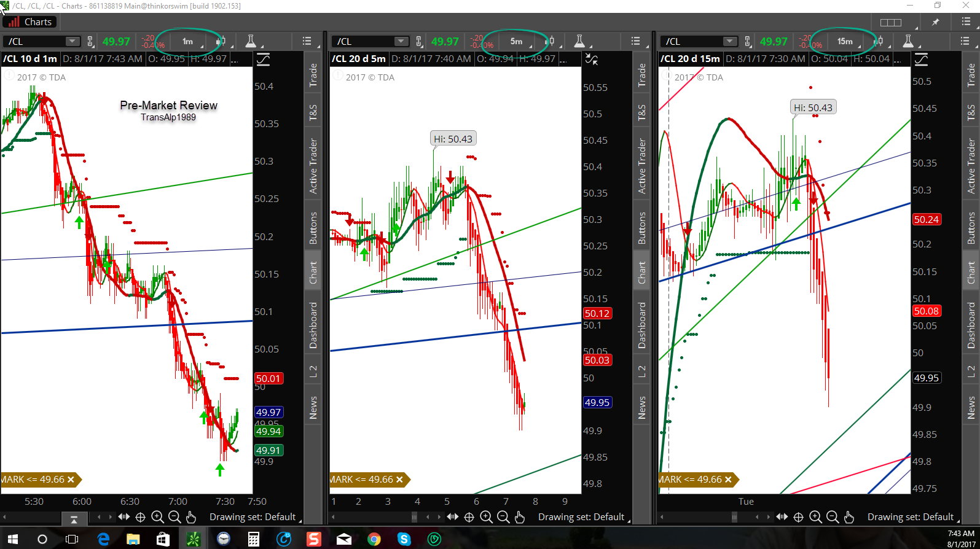Open the drawings curve tool on 1m chart
This screenshot has height=549, width=980.
[263, 60]
